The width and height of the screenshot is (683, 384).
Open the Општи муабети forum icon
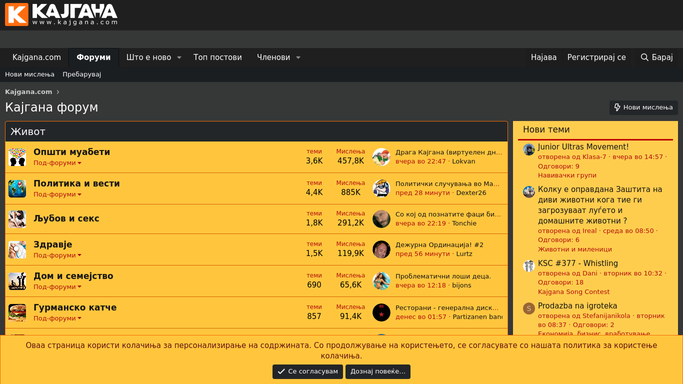[x=17, y=157]
